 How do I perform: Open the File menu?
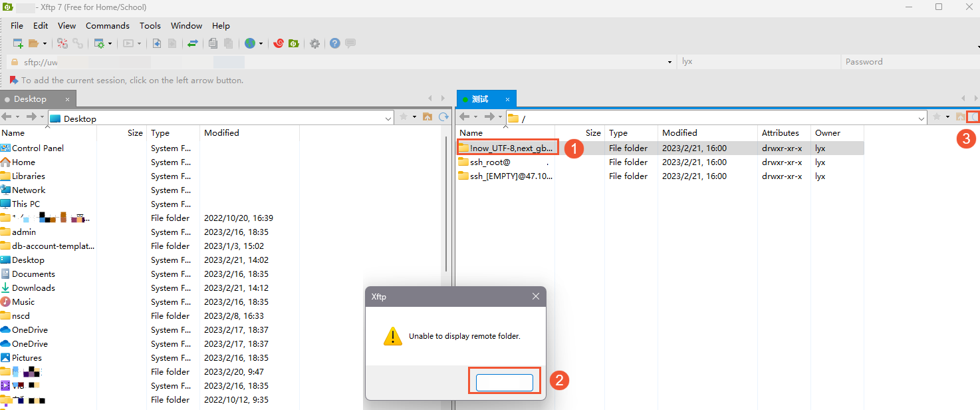[x=17, y=26]
